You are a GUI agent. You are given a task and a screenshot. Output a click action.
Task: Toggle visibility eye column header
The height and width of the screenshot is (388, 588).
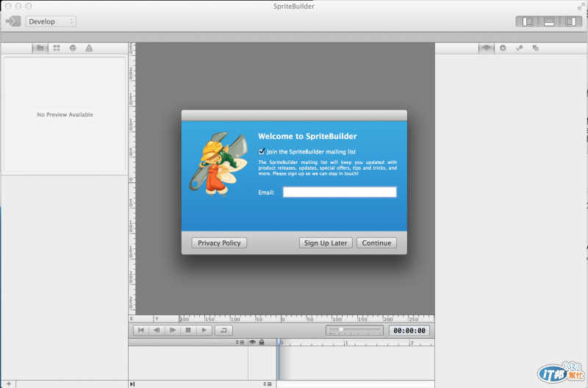click(252, 342)
